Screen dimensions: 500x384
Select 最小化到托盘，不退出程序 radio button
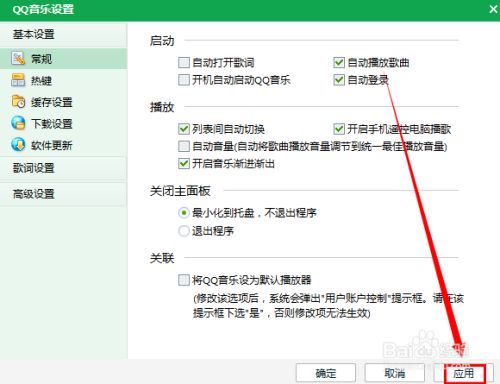click(x=184, y=213)
